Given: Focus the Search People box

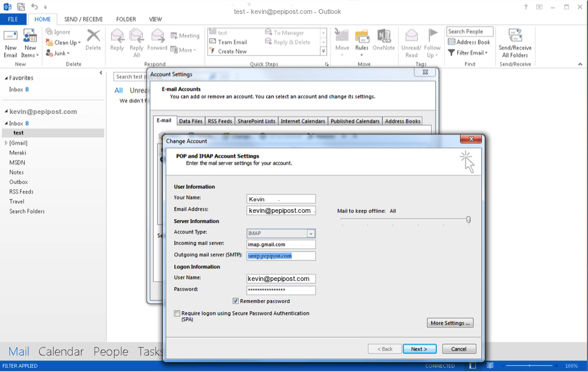Looking at the screenshot, I should click(x=469, y=31).
